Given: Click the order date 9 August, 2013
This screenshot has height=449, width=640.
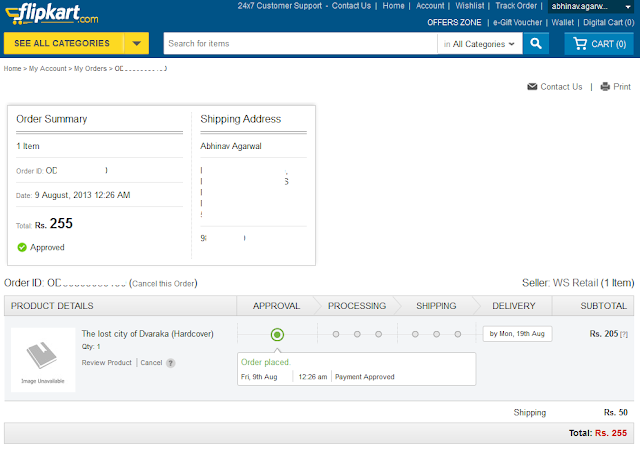Looking at the screenshot, I should coord(82,195).
